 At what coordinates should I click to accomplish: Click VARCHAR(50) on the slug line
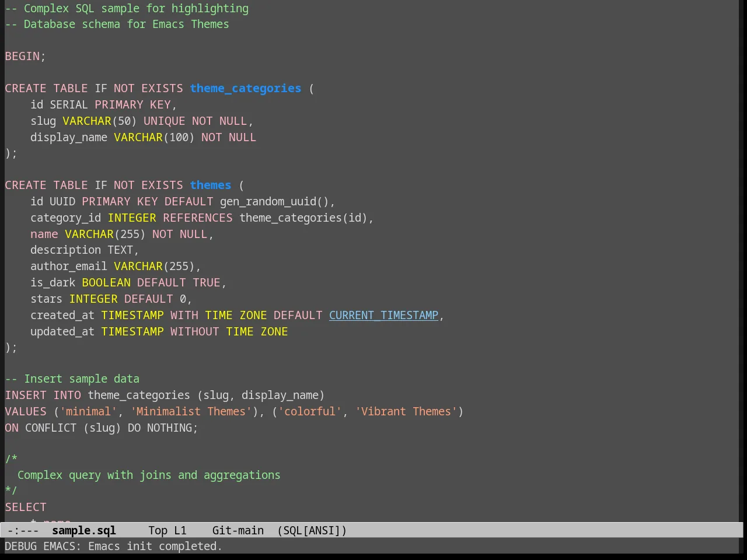pos(100,121)
